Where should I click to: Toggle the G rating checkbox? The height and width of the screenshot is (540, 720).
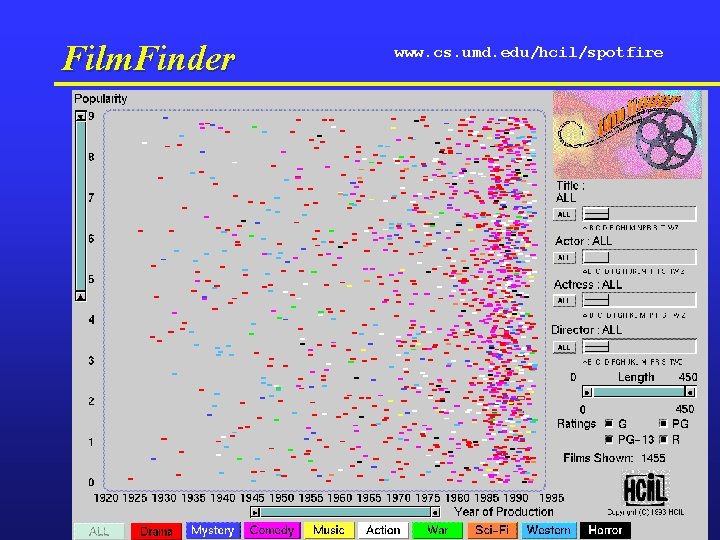609,423
